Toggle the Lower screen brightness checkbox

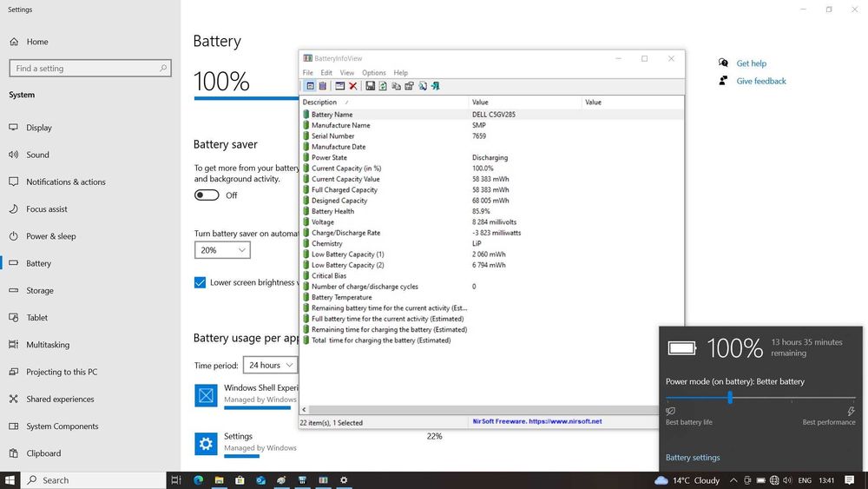[200, 282]
